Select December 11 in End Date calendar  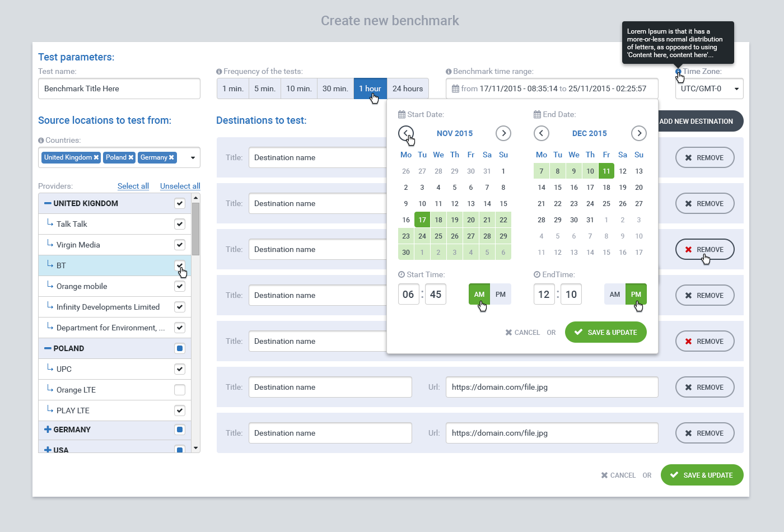pos(606,171)
